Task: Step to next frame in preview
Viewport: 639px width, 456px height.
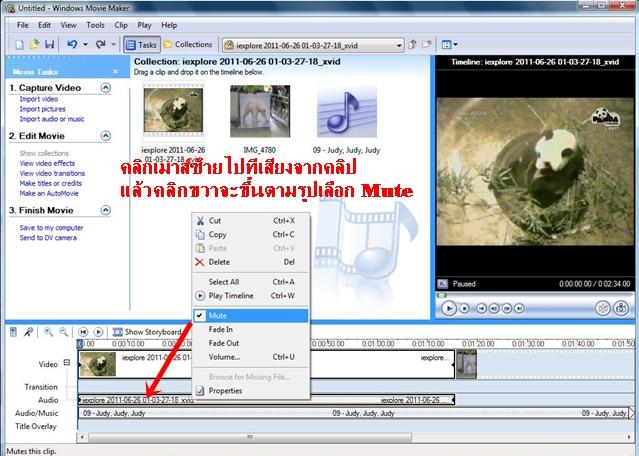Action: pyautogui.click(x=507, y=308)
